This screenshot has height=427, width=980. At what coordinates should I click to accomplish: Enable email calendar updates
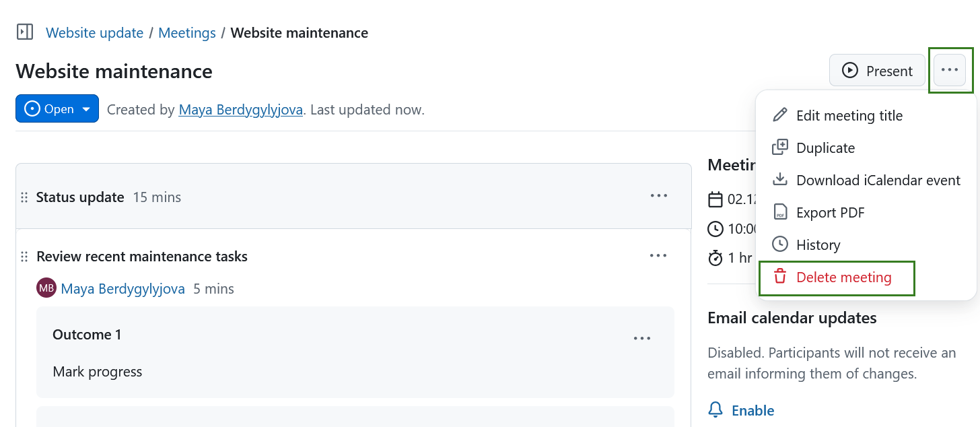pos(753,409)
